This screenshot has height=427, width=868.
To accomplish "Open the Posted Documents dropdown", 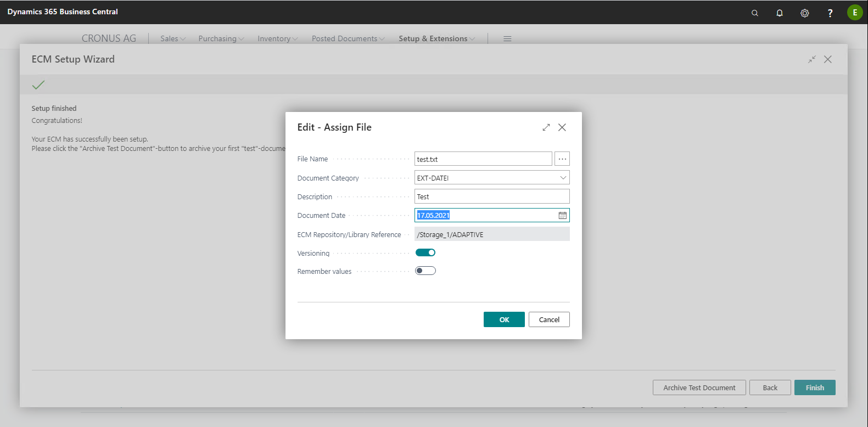I will point(348,38).
